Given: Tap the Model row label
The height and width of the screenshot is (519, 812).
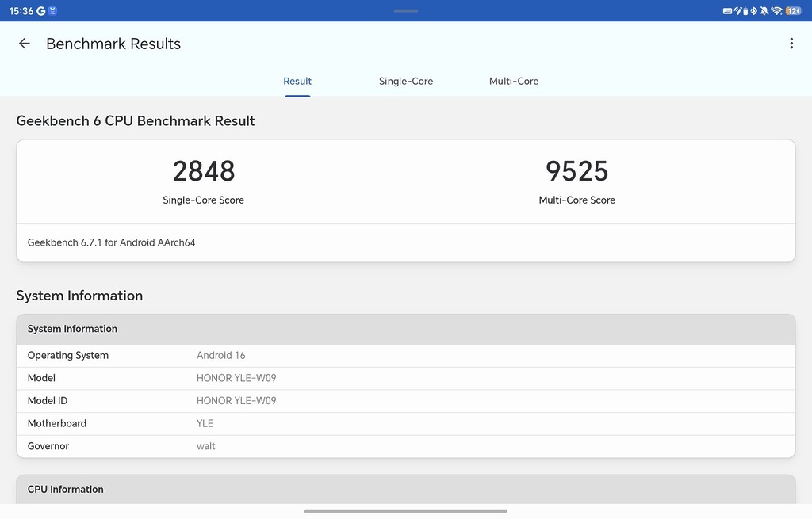Looking at the screenshot, I should coord(41,378).
